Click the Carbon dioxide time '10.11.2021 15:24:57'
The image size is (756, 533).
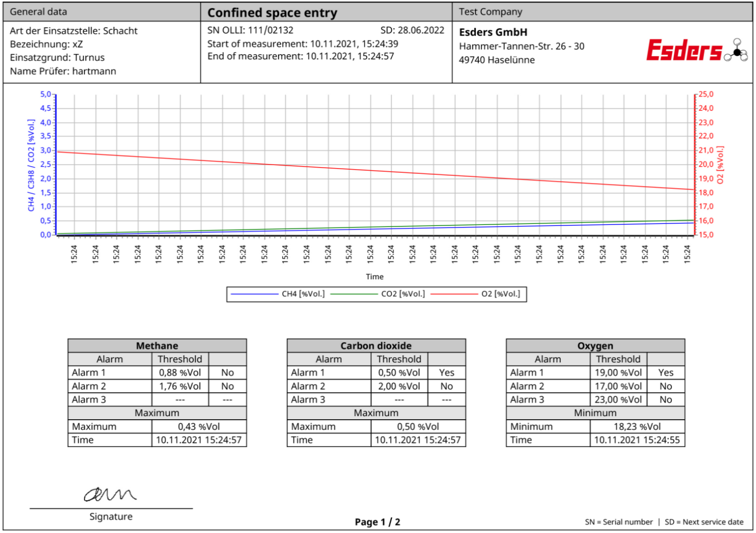tap(418, 440)
